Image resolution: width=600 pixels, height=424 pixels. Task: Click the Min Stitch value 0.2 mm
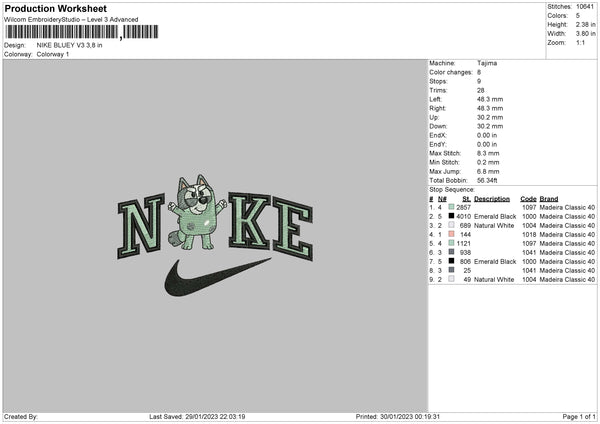(x=488, y=163)
